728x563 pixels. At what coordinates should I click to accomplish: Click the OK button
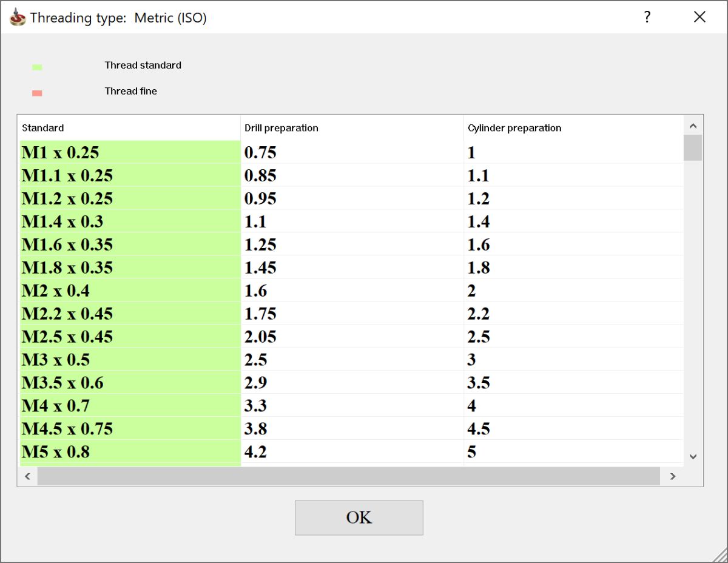tap(359, 517)
